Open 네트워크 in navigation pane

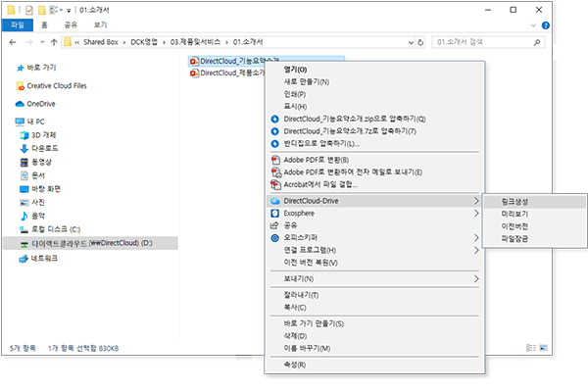pyautogui.click(x=38, y=259)
